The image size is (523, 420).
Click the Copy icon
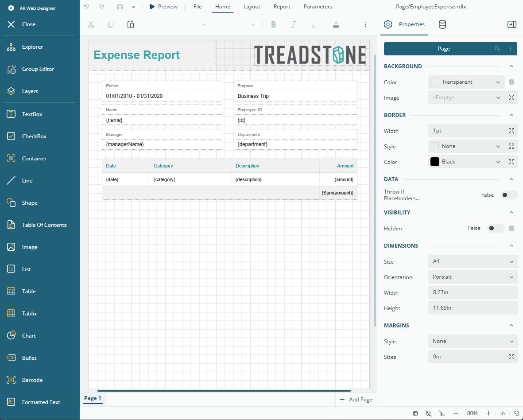tap(111, 24)
